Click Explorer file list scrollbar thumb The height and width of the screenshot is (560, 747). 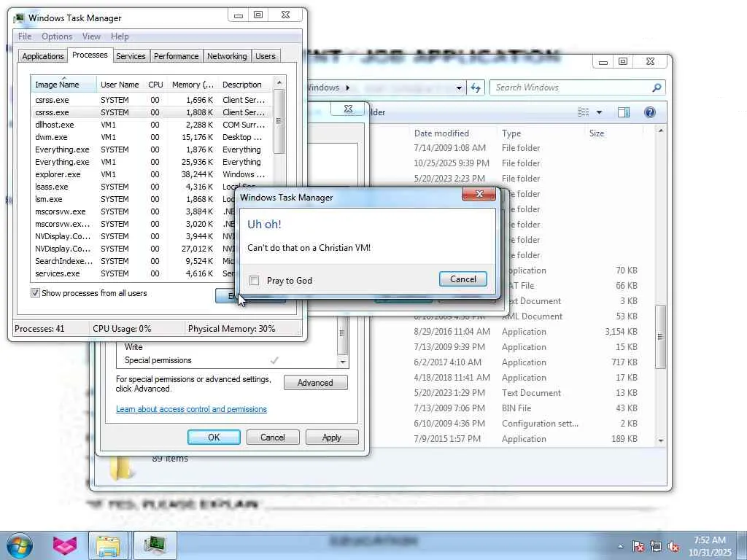[x=659, y=336]
